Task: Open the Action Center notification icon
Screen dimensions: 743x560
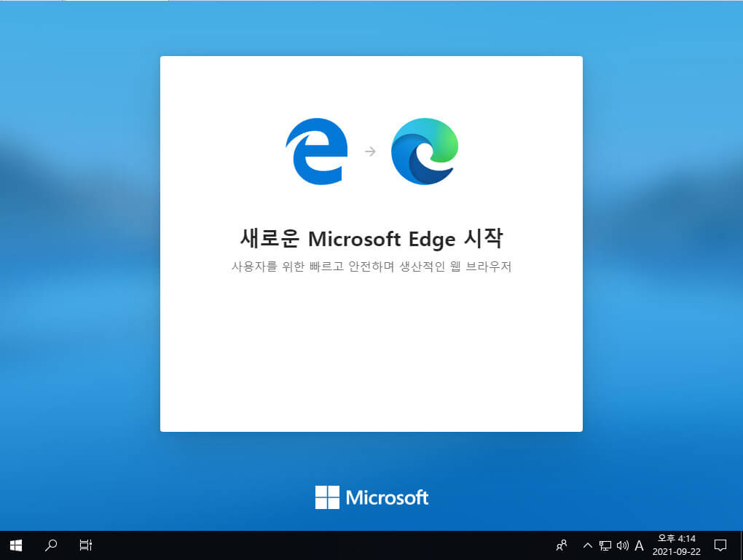Action: pos(720,545)
